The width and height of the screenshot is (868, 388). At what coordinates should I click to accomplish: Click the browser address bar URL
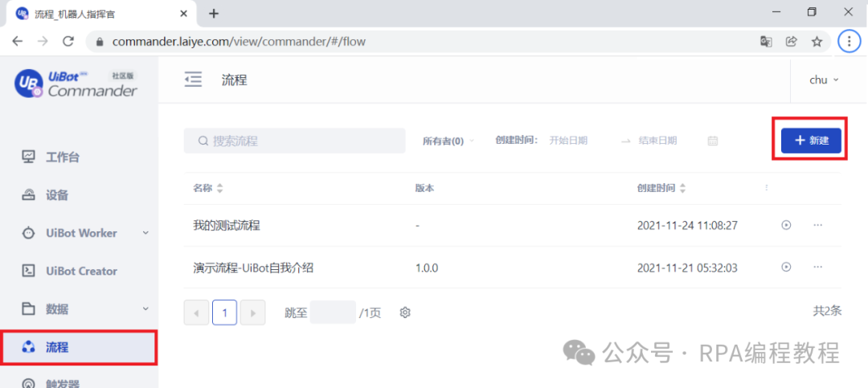click(239, 42)
